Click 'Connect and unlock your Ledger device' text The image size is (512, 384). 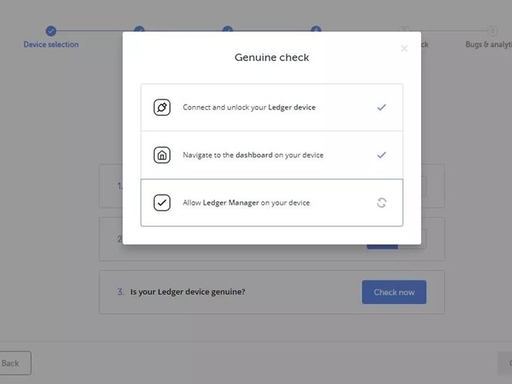[x=249, y=107]
